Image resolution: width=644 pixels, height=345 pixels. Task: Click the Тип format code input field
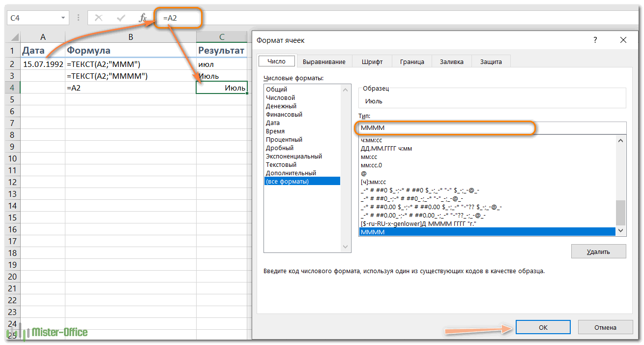point(493,128)
